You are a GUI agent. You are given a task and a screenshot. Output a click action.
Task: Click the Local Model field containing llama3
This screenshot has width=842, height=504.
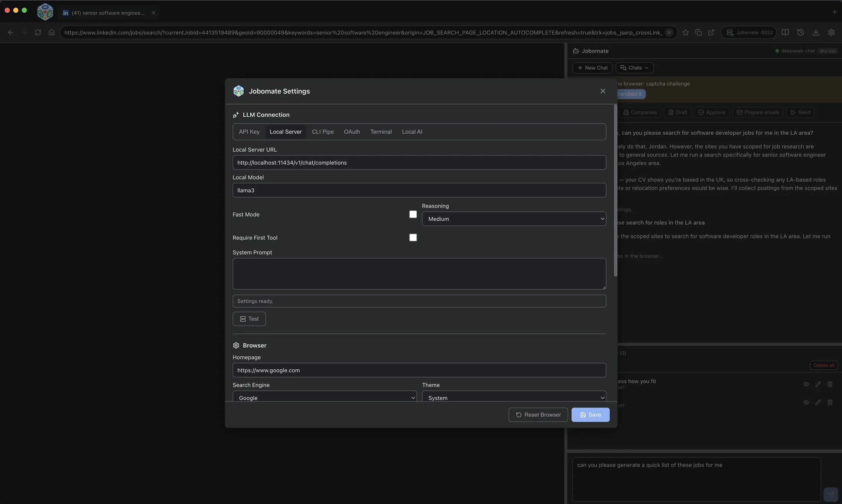coord(419,190)
